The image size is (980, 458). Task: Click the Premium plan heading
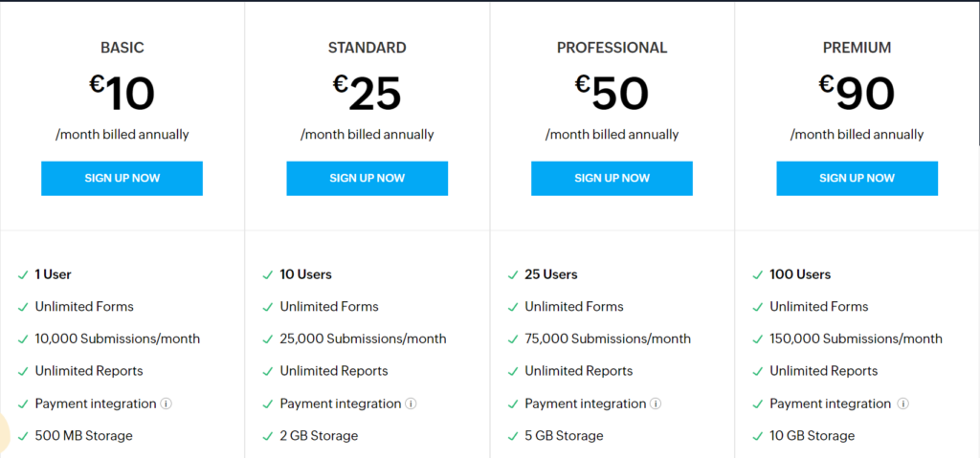coord(857,47)
